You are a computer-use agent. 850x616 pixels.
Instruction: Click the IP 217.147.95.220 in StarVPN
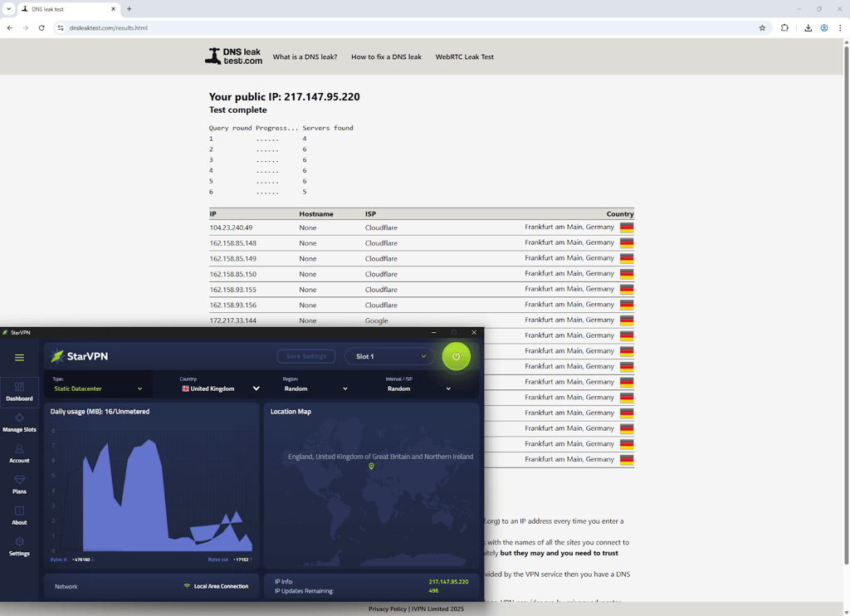point(448,582)
